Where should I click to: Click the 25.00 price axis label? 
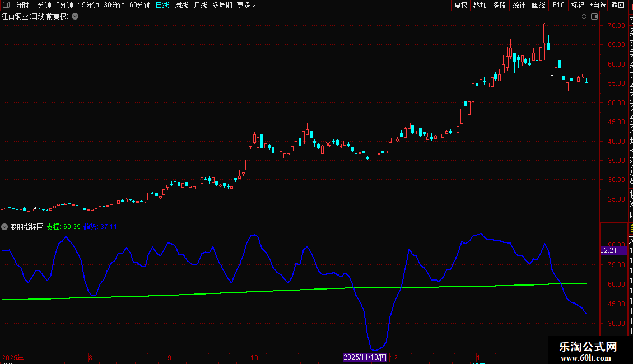point(616,199)
